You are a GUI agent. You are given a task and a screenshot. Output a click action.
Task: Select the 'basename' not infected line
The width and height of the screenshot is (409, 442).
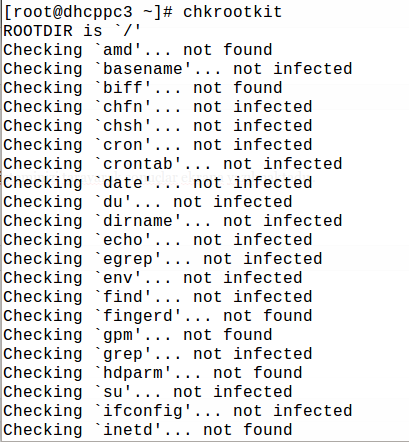click(178, 69)
